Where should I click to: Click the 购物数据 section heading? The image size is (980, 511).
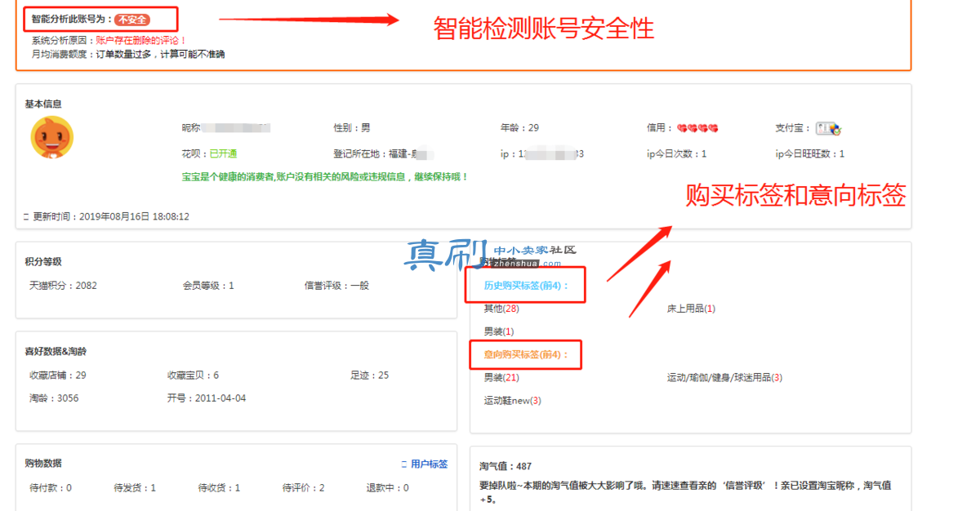(43, 463)
